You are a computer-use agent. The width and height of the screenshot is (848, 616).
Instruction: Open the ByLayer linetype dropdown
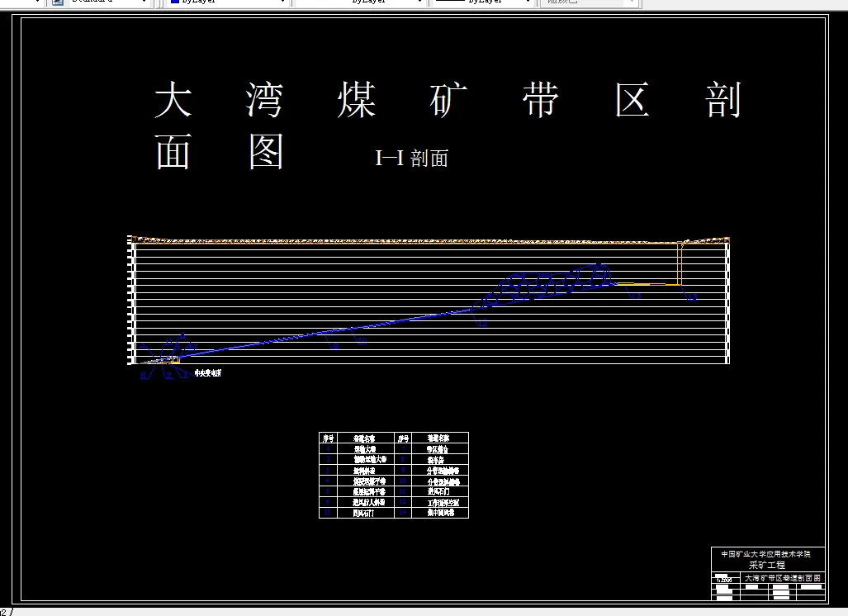click(x=420, y=3)
